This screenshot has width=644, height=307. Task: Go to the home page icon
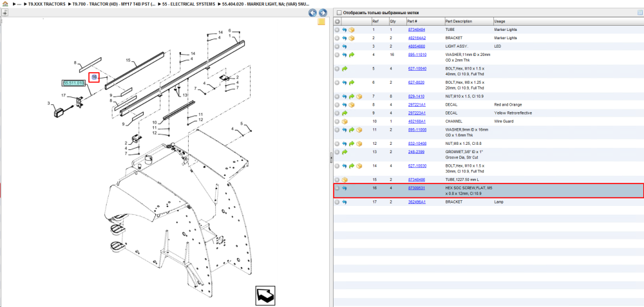[x=5, y=4]
